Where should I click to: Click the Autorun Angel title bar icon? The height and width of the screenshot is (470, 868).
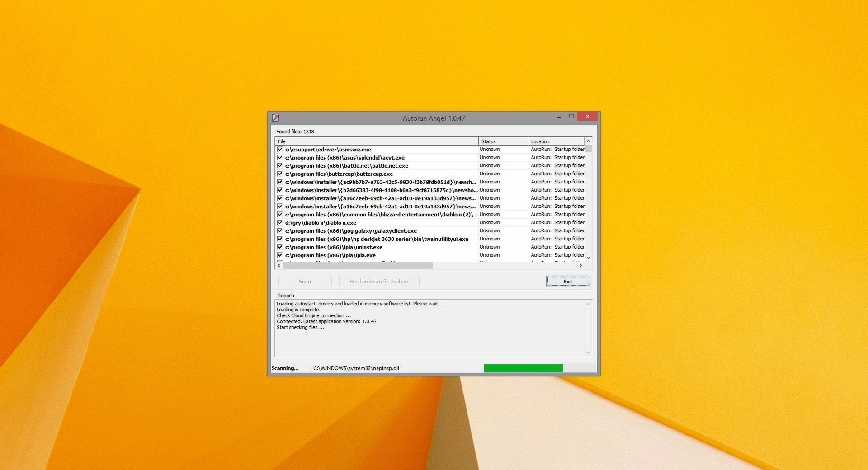(x=274, y=117)
